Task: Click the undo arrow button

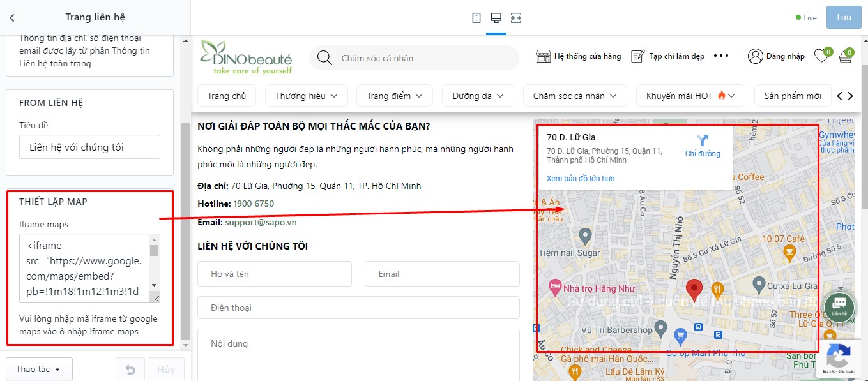Action: coord(130,370)
